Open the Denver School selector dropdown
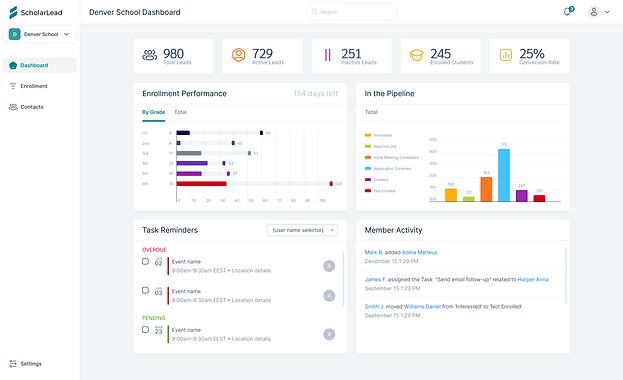This screenshot has height=380, width=623. [40, 34]
